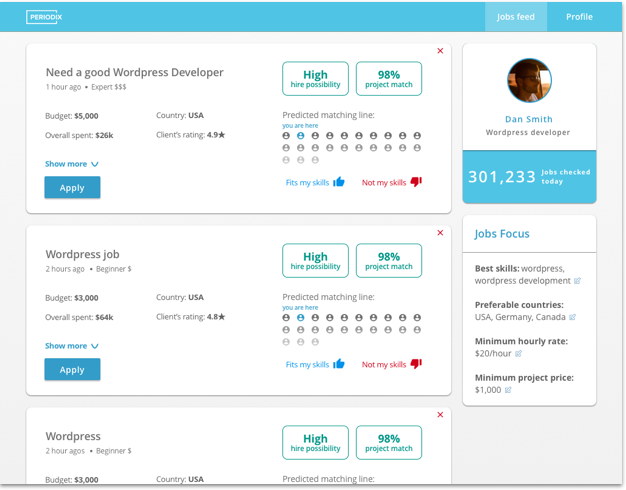The height and width of the screenshot is (490, 626).
Task: Click thumbs up on 'Wordpress job' card
Action: pos(339,364)
